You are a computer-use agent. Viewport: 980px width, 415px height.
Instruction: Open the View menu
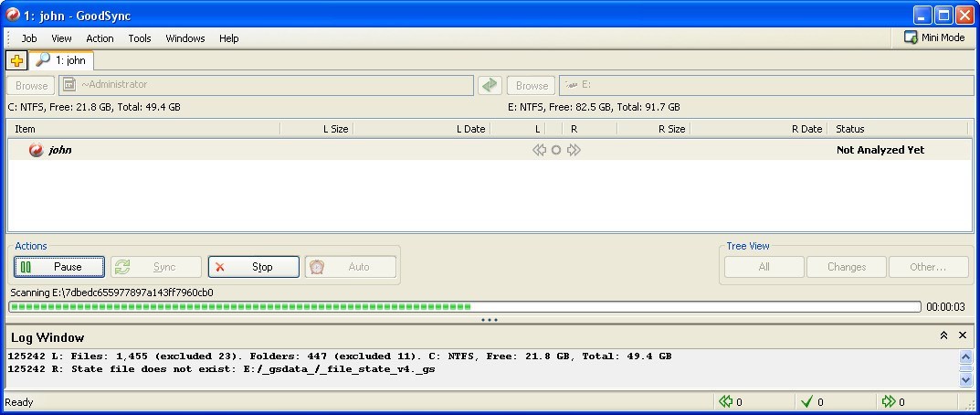(x=61, y=38)
